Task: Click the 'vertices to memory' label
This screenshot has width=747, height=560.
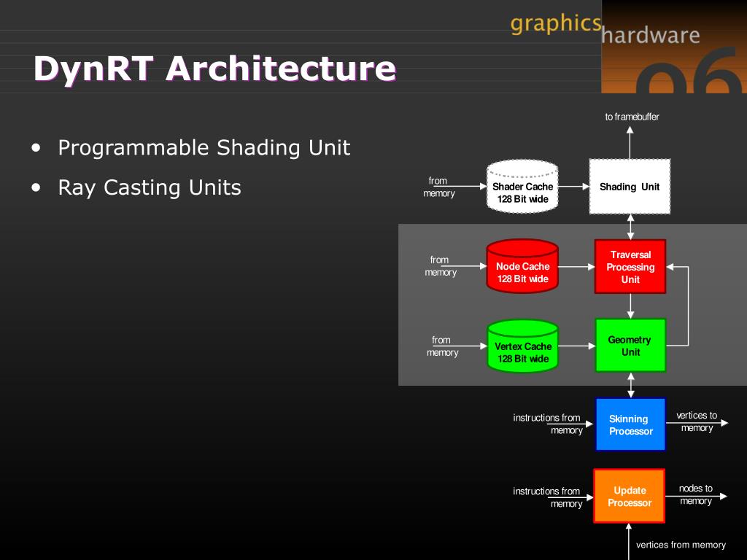Action: [697, 421]
